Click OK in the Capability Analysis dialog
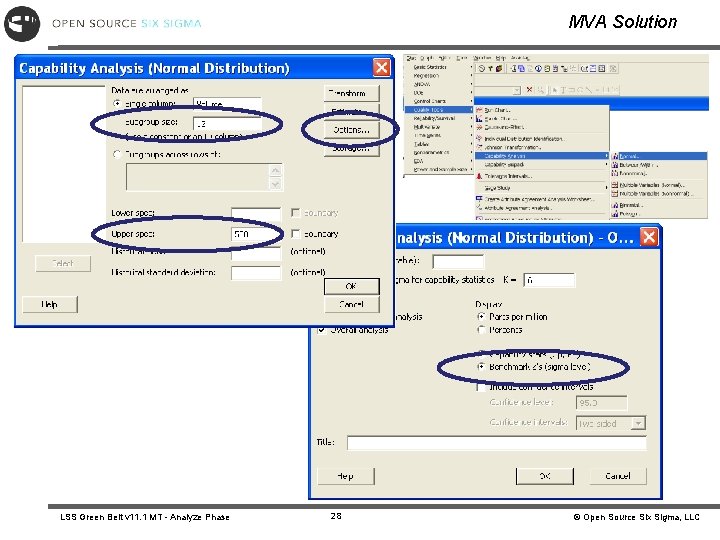Image resolution: width=720 pixels, height=540 pixels. pos(351,286)
